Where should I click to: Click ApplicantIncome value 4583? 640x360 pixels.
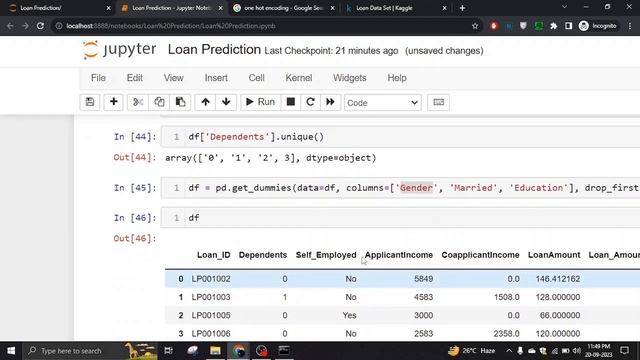[423, 297]
